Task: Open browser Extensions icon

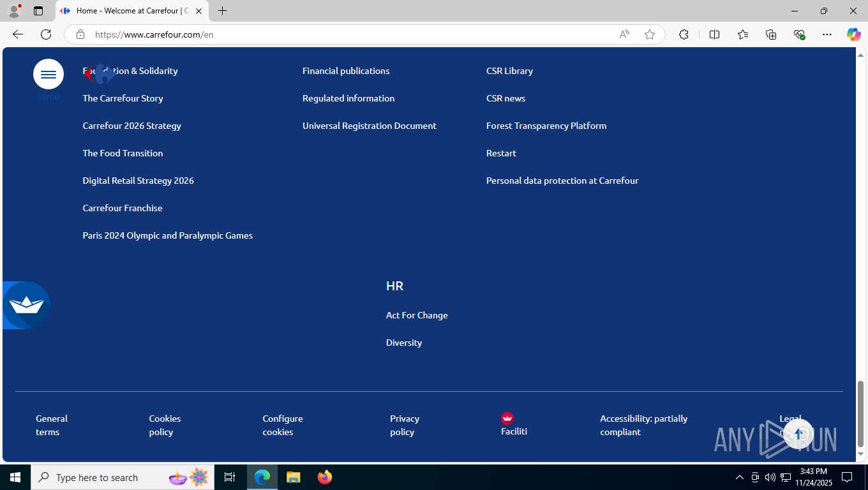Action: (684, 34)
